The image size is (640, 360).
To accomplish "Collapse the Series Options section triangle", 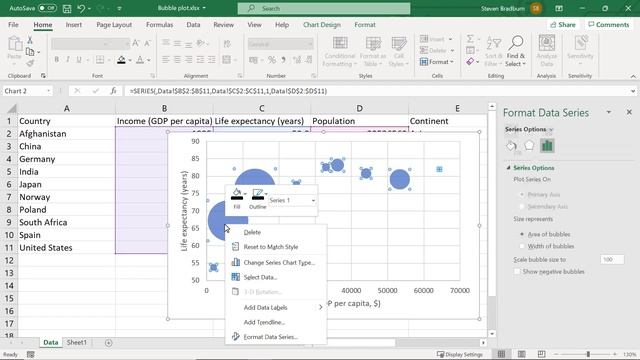I will coord(509,168).
